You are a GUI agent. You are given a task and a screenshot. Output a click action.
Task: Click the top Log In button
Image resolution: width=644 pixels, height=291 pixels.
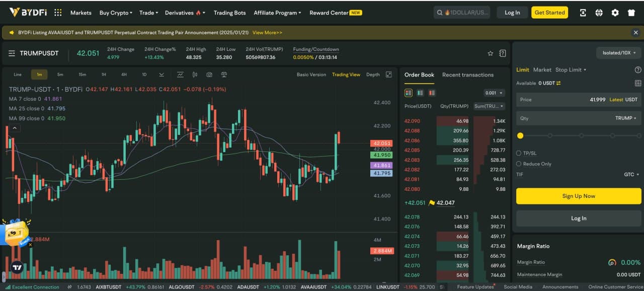tap(512, 13)
